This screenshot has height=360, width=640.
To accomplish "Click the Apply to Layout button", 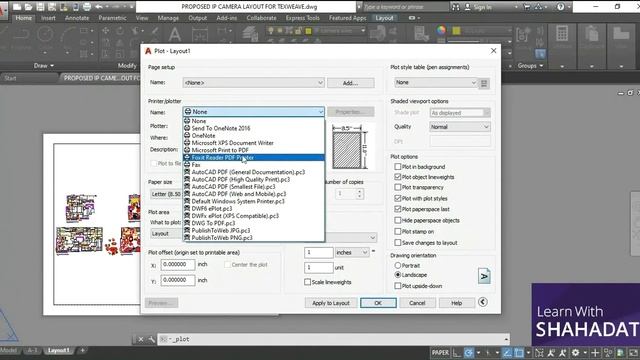I will [331, 303].
